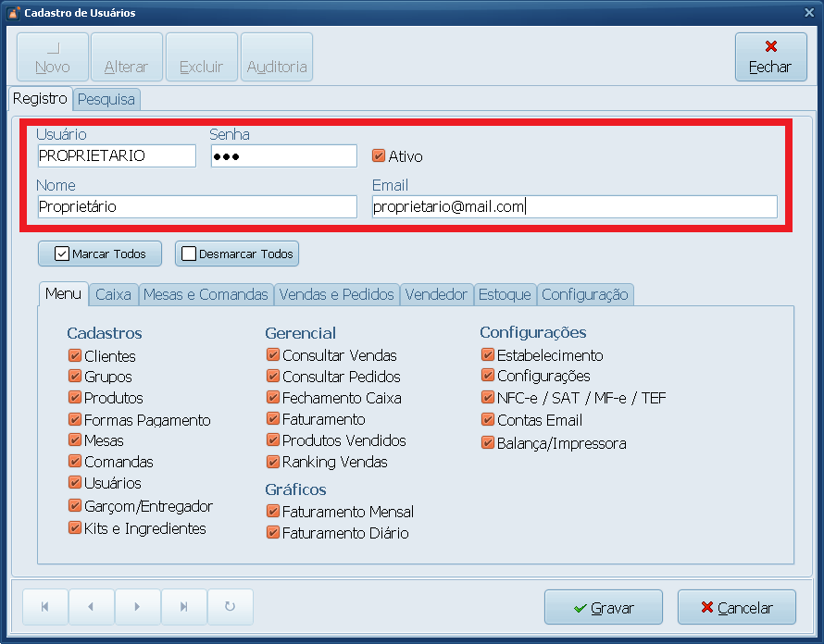Uncheck the Fechamento Caixa permission

point(272,397)
